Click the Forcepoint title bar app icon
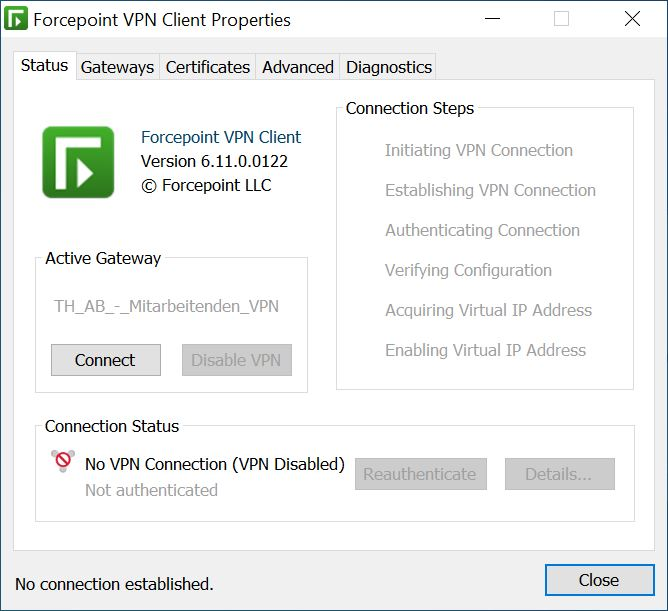 (x=16, y=19)
